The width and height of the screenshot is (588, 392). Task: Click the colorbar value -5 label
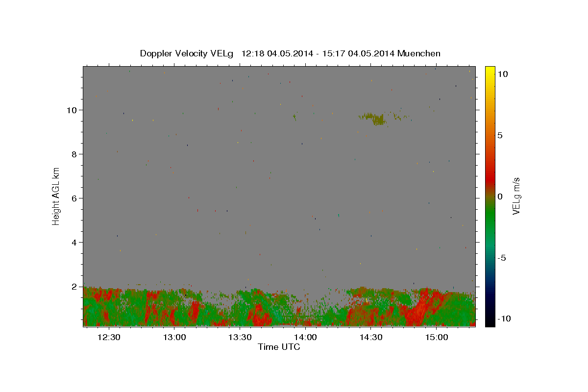[x=501, y=258]
